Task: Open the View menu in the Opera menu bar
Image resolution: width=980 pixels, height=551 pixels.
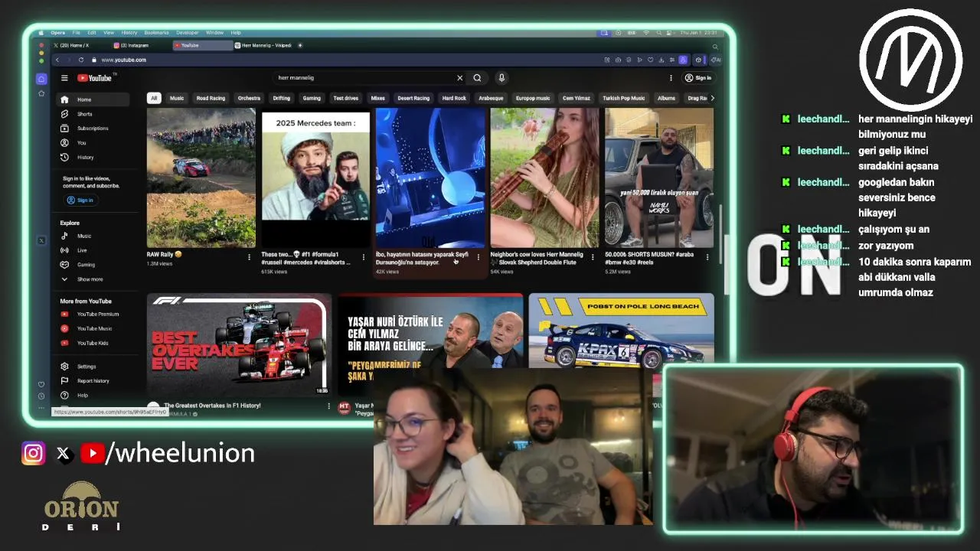Action: click(x=109, y=33)
